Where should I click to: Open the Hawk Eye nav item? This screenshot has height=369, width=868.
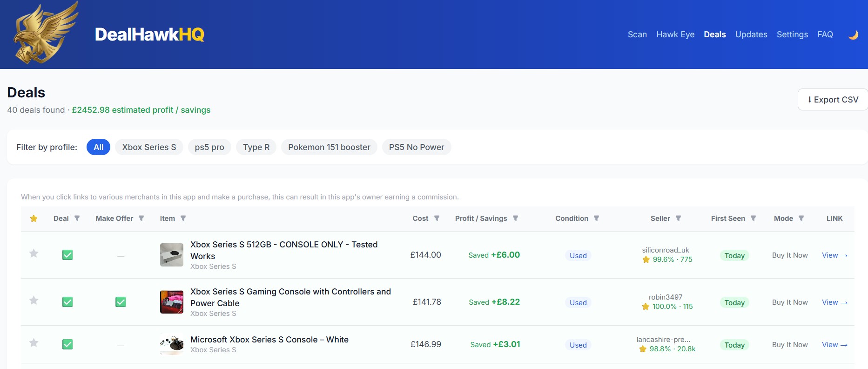675,34
